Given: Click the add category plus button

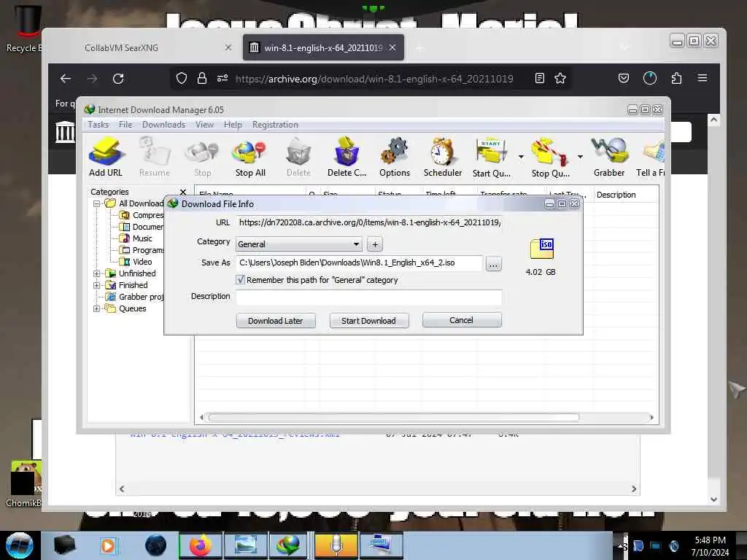Looking at the screenshot, I should tap(375, 244).
